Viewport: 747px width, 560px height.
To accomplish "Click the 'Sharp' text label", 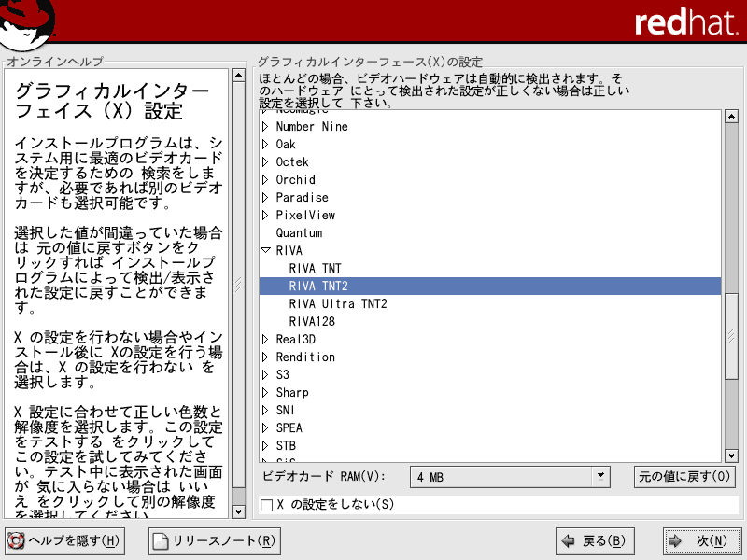I will (x=292, y=393).
